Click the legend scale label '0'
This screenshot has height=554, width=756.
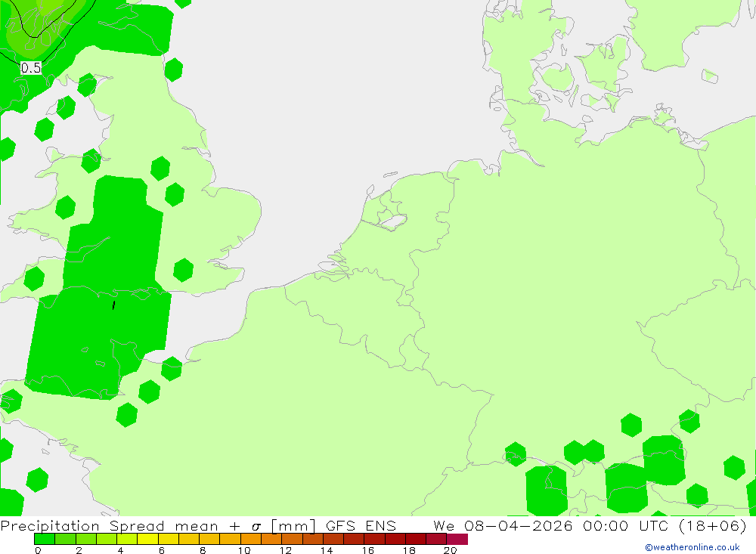38,550
